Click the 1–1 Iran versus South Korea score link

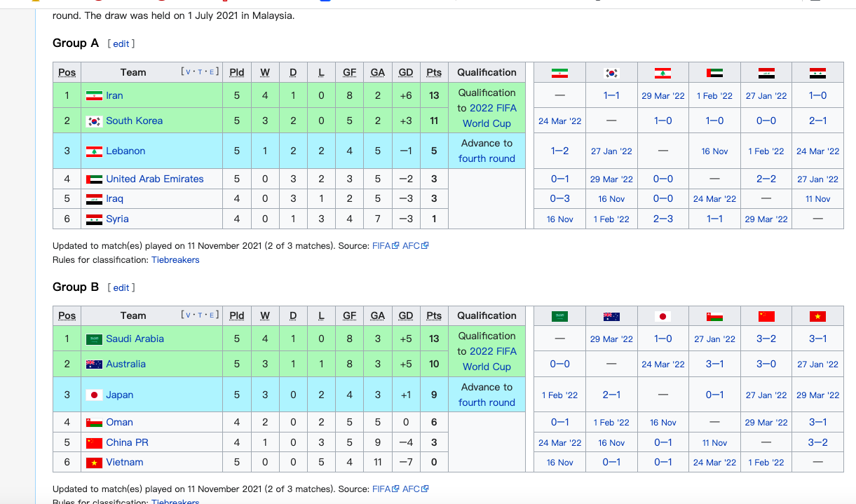(611, 95)
